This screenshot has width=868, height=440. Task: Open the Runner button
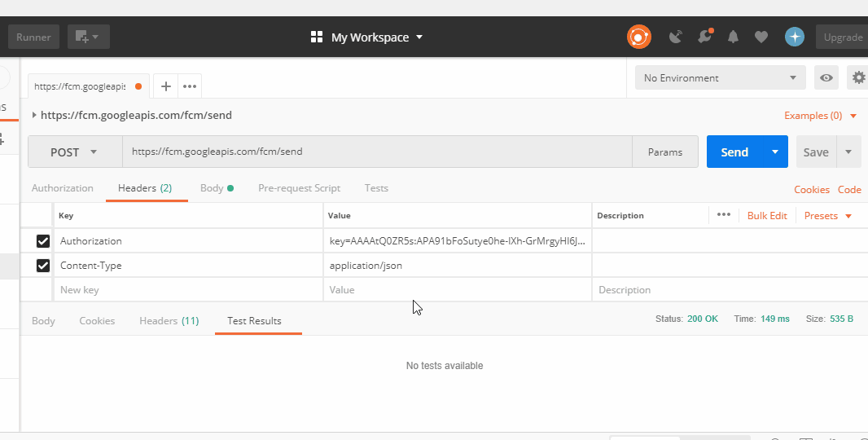click(33, 37)
